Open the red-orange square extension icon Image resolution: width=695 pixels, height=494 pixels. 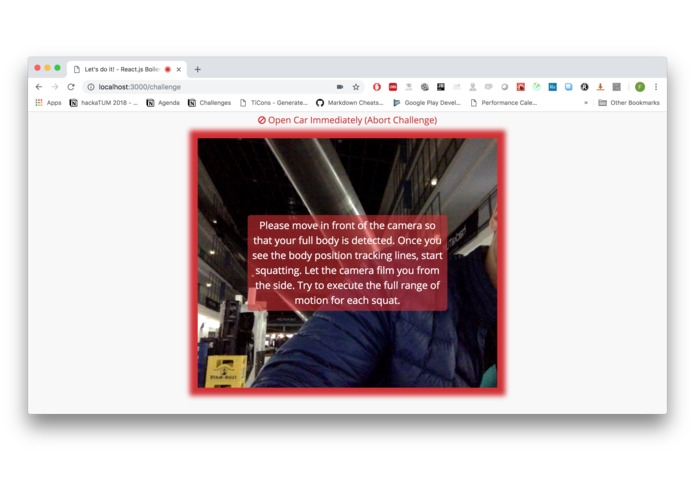520,87
